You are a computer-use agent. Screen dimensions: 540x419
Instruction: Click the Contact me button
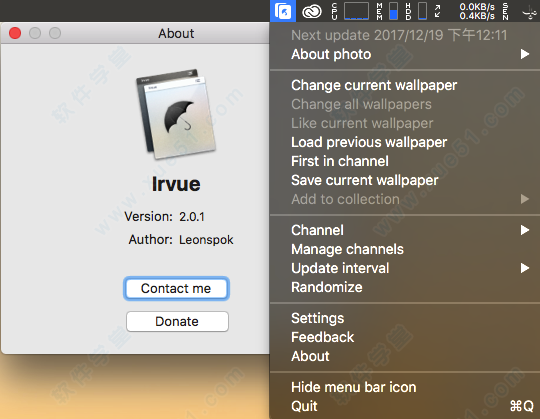click(176, 289)
